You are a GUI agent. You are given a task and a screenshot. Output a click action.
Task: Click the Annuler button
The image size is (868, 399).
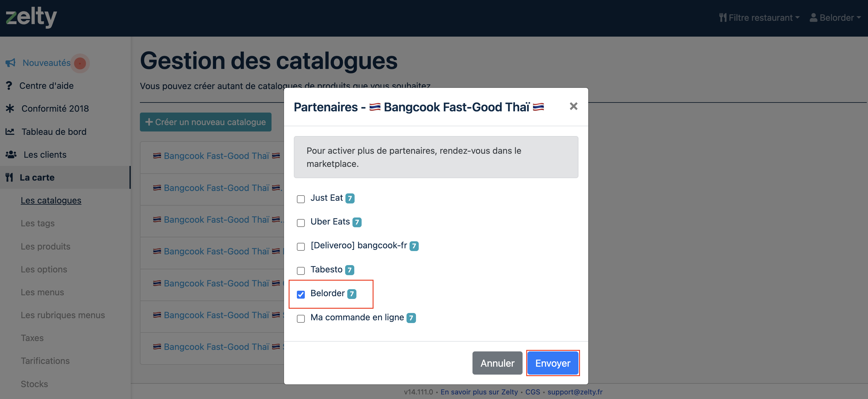coord(497,363)
